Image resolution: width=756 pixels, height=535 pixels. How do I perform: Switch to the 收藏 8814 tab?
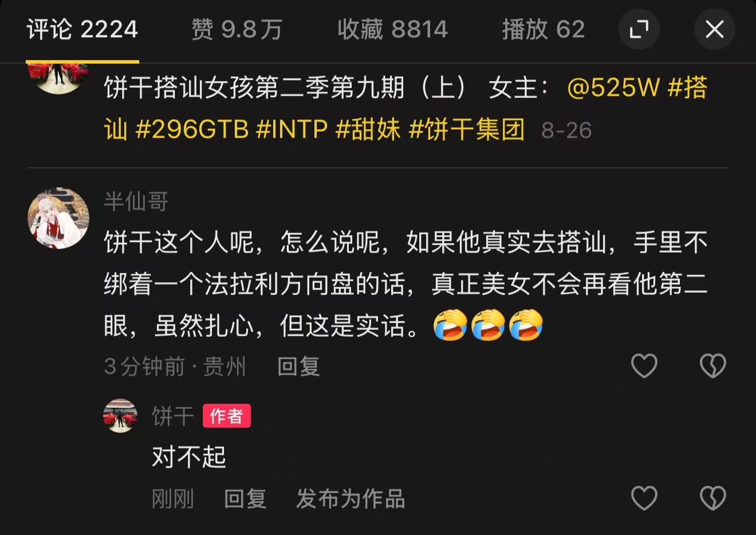(x=392, y=29)
